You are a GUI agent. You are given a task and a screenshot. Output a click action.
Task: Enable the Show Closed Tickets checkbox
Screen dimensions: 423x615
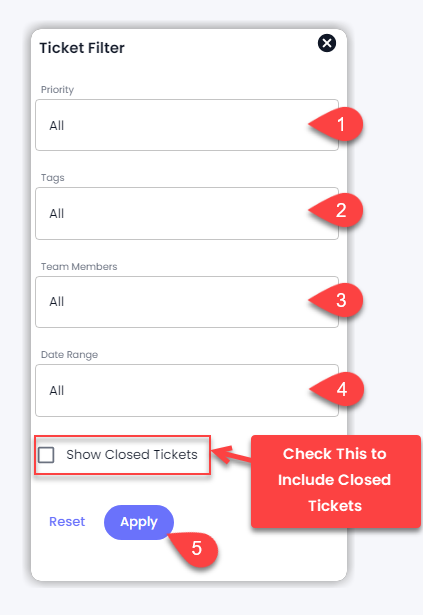pos(46,455)
